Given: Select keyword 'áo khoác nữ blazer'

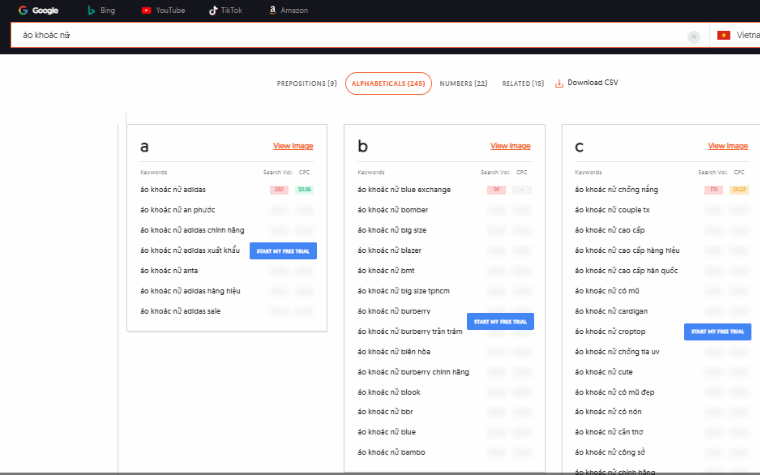Looking at the screenshot, I should tap(390, 251).
